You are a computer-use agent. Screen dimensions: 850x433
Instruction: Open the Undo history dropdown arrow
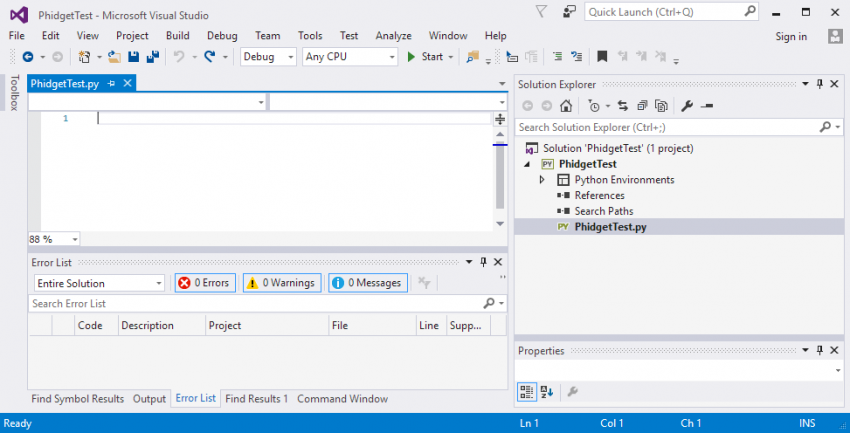point(194,57)
